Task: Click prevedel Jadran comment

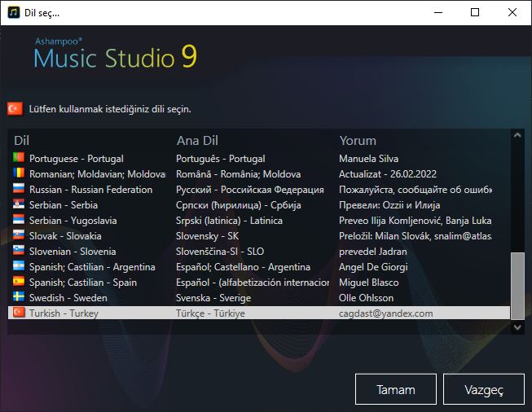Action: (x=373, y=252)
